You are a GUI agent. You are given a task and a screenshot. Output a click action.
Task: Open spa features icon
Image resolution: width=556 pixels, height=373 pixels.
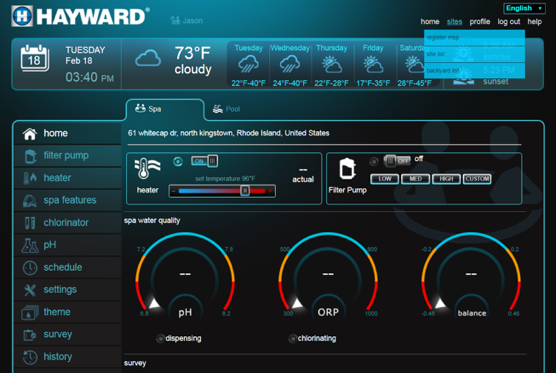[x=30, y=200]
